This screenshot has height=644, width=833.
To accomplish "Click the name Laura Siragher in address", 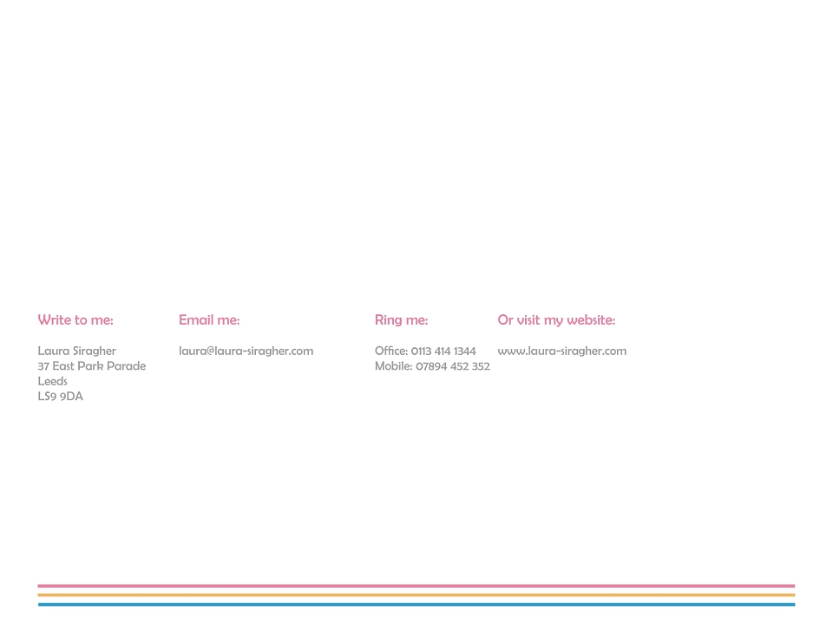I will point(76,352).
